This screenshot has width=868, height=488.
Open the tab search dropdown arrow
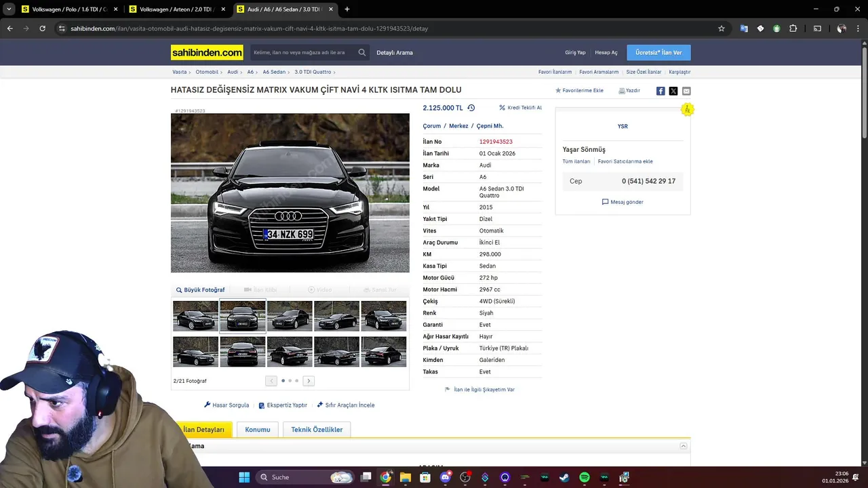pyautogui.click(x=9, y=9)
